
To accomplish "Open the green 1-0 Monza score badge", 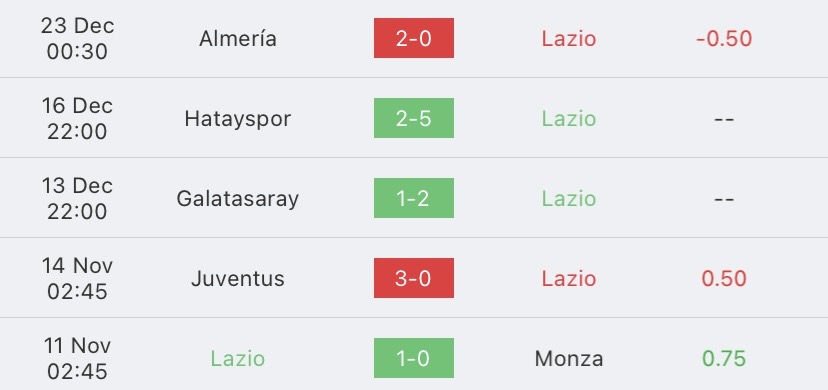I will (x=413, y=358).
